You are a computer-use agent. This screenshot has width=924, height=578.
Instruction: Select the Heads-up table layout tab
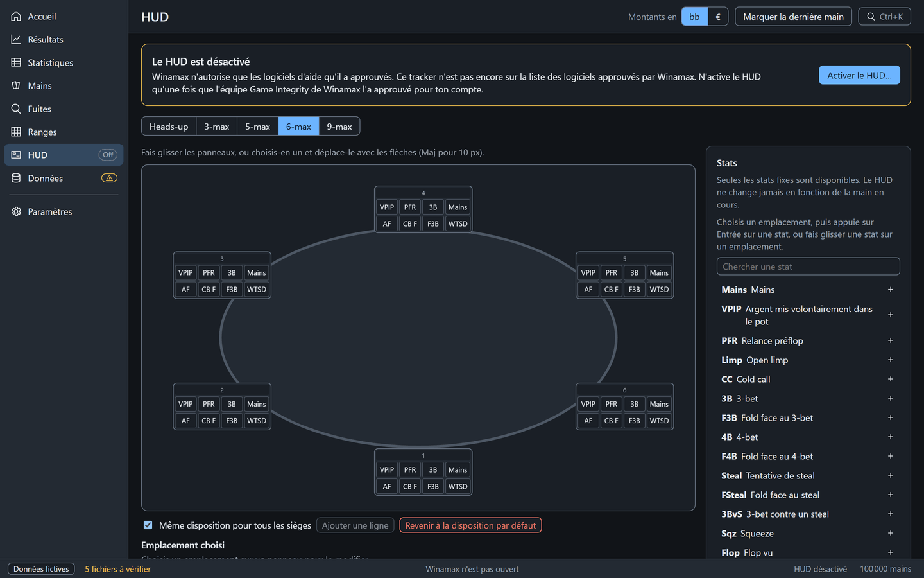tap(169, 127)
